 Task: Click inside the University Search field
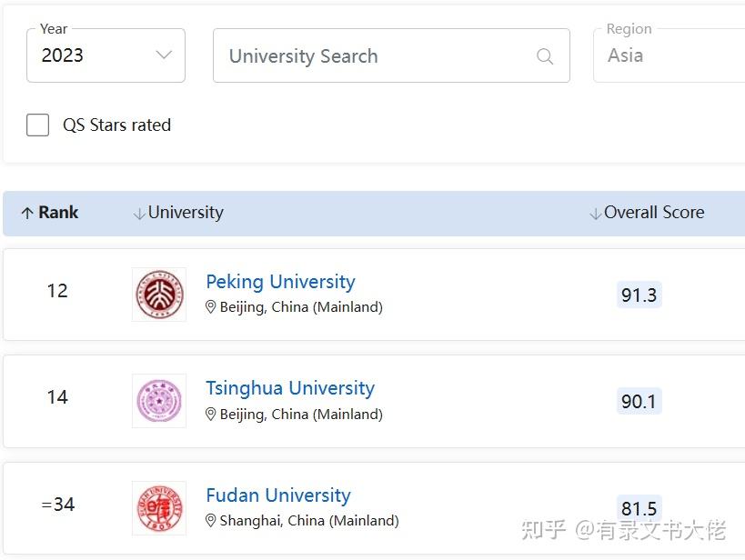[364, 55]
